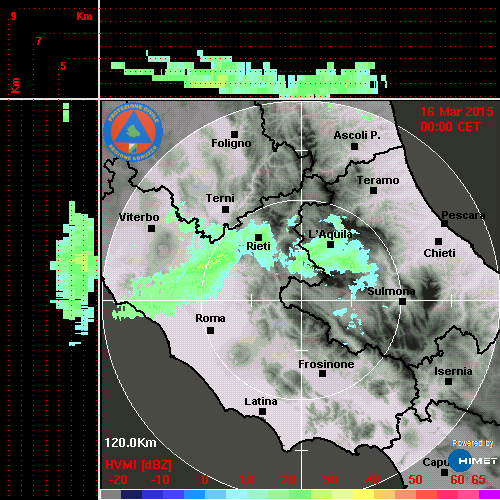Pick the yellow 40 dBZ color swatch
500x500 pixels.
(x=363, y=494)
